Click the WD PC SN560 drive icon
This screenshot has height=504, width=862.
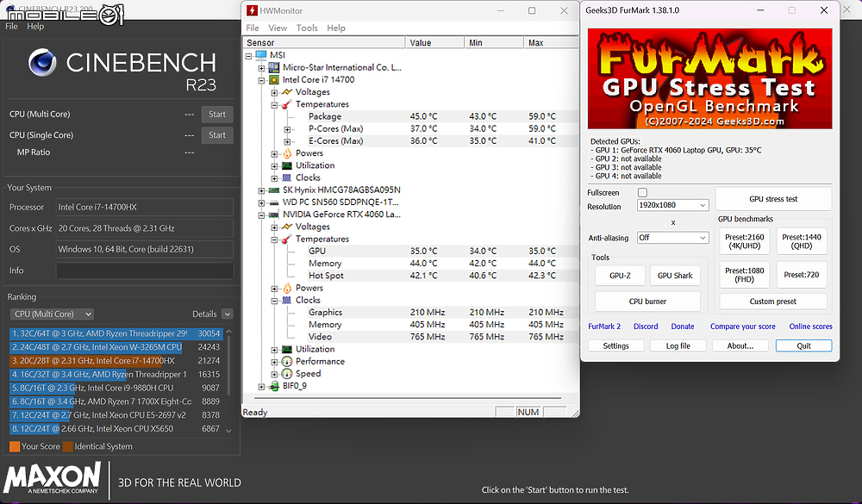tap(273, 202)
